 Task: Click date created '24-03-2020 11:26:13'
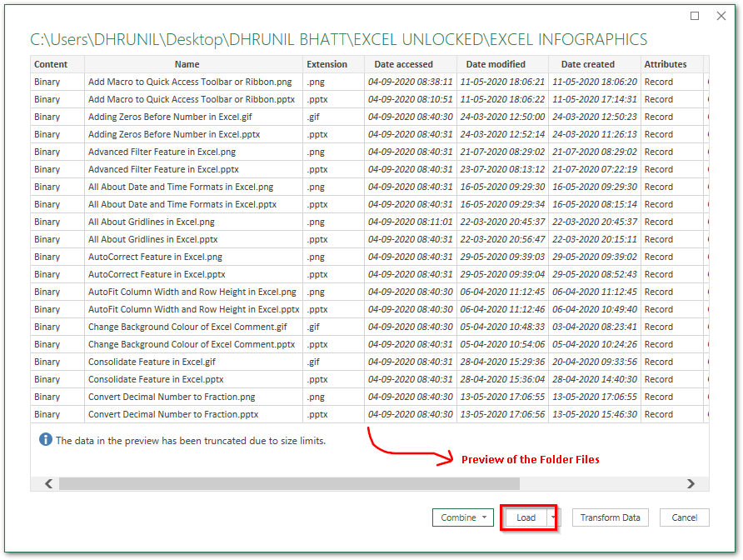click(595, 134)
